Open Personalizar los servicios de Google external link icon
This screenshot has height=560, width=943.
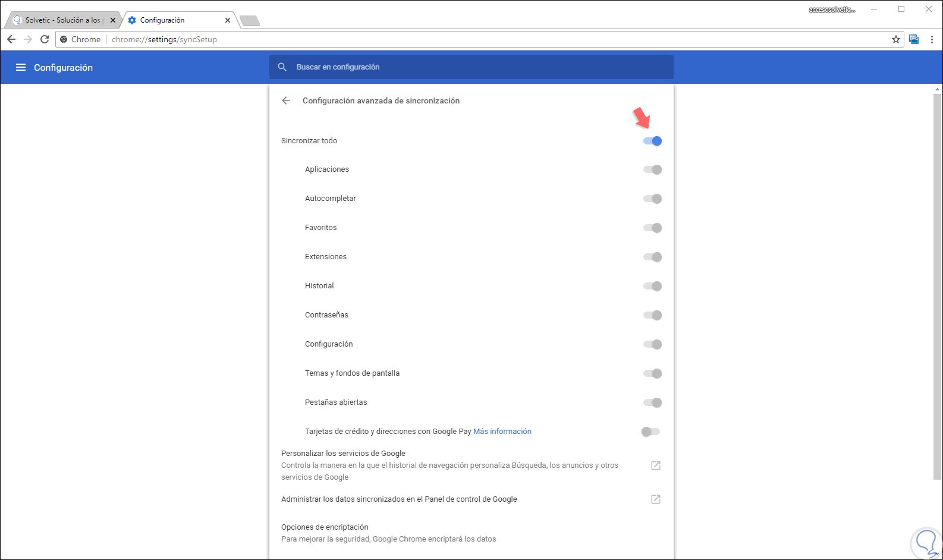tap(656, 465)
